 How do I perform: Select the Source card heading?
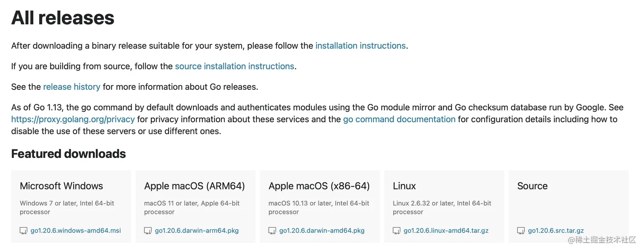tap(532, 186)
